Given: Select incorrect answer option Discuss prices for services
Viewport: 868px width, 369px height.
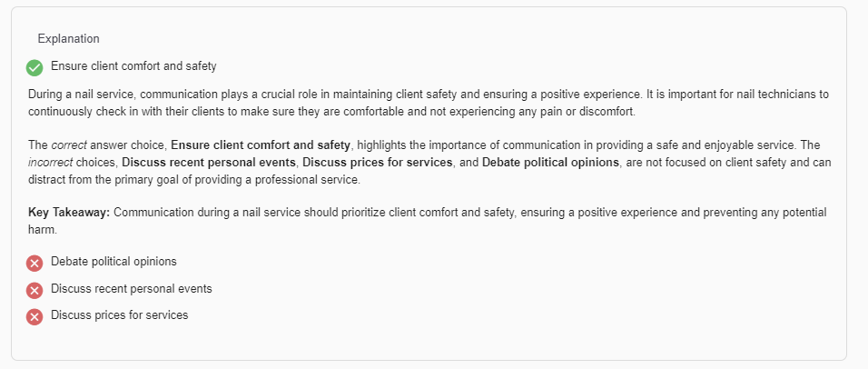Looking at the screenshot, I should [x=119, y=315].
